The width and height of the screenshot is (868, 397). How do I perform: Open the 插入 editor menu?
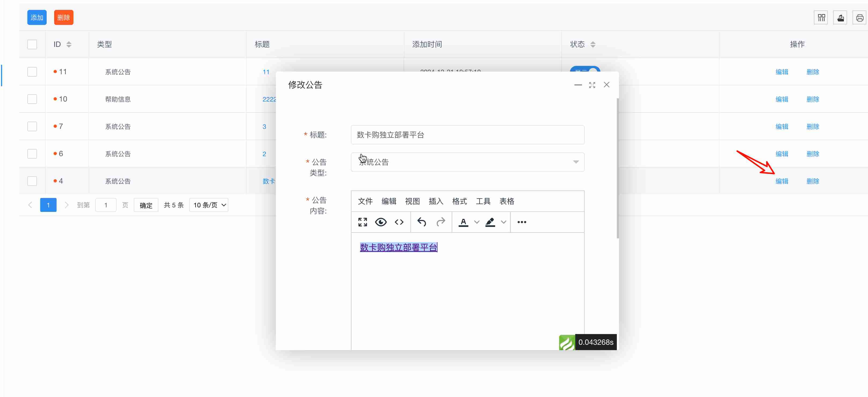[436, 201]
